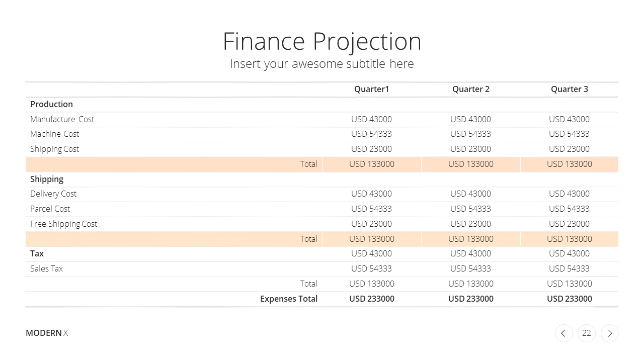Select the Free Shipping Cost label
The width and height of the screenshot is (644, 362).
point(64,224)
